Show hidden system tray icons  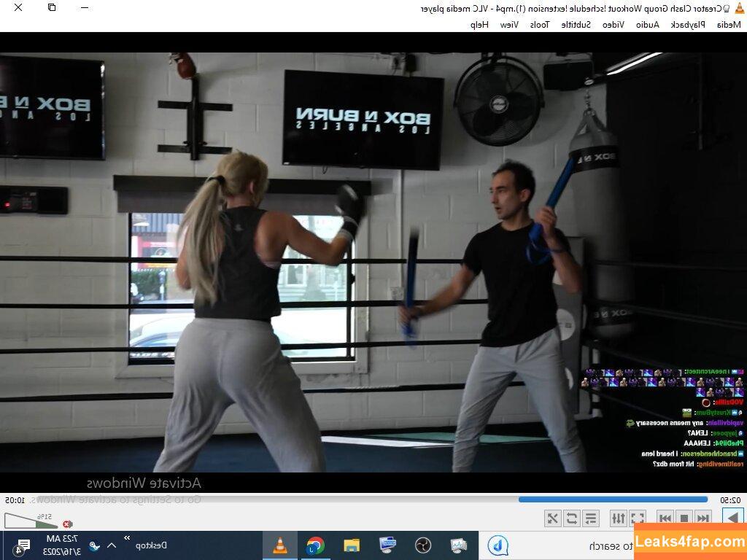[112, 545]
